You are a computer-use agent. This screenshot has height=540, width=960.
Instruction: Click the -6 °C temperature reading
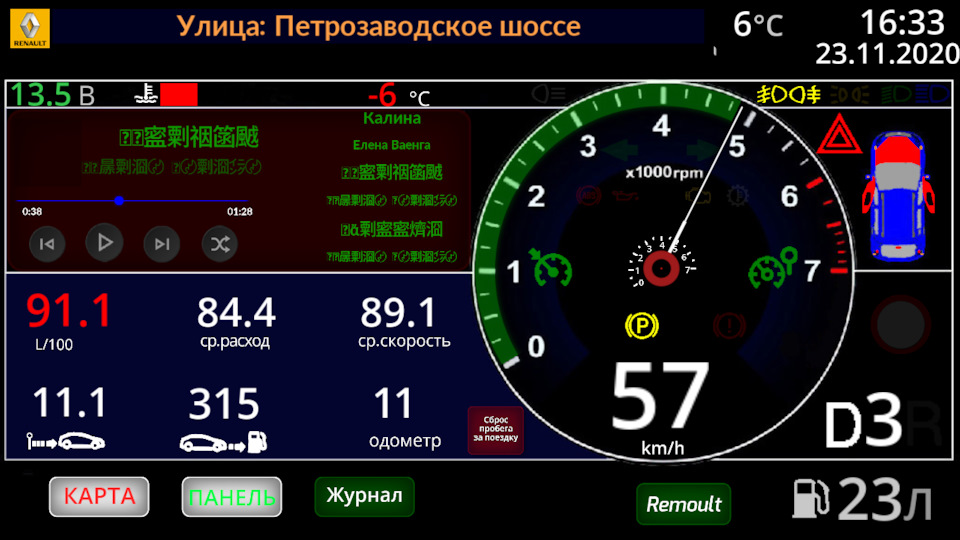click(x=399, y=95)
